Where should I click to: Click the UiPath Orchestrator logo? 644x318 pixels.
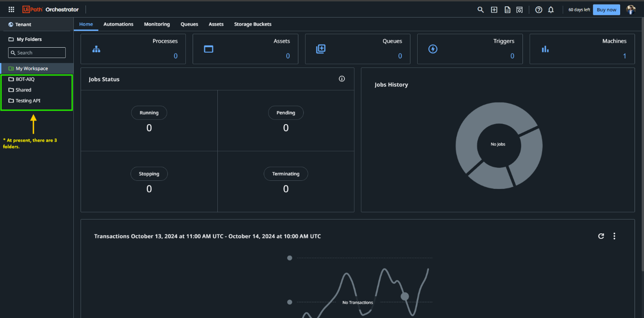(50, 9)
